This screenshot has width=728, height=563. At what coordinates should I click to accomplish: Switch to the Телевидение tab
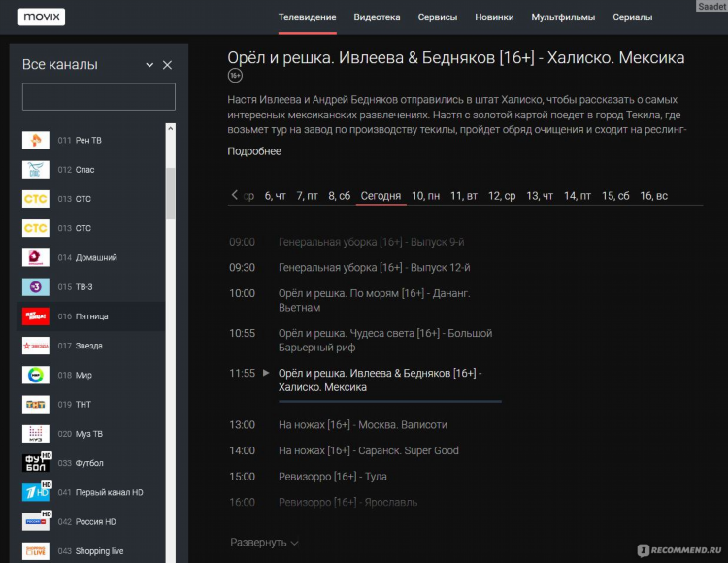(x=308, y=17)
